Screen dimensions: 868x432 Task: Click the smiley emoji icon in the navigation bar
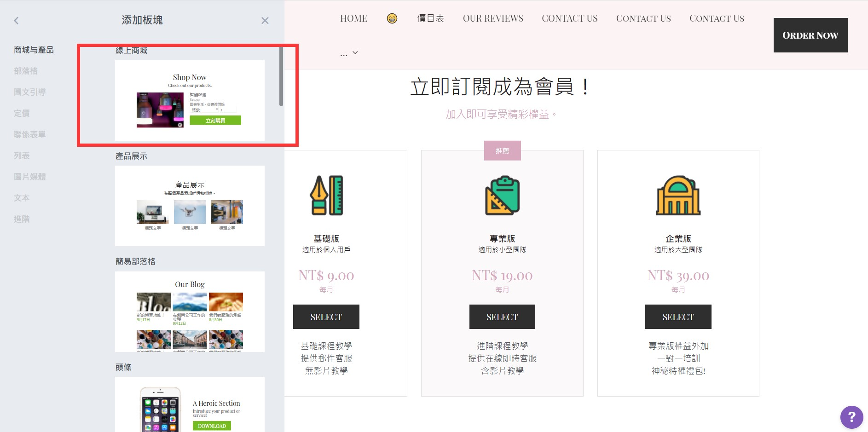pos(392,18)
